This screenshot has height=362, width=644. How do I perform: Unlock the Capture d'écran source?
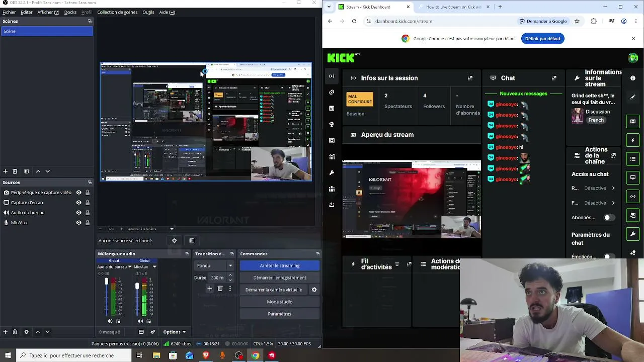tap(88, 203)
